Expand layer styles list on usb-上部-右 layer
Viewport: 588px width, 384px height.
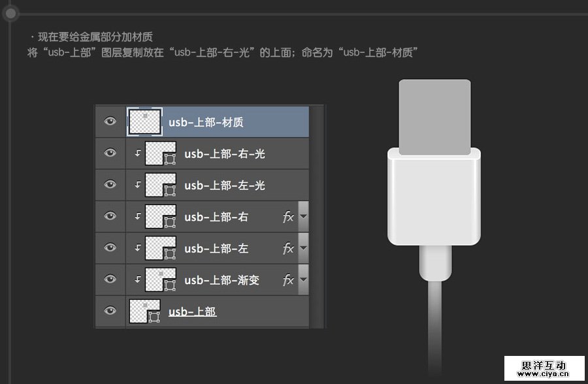tap(302, 217)
